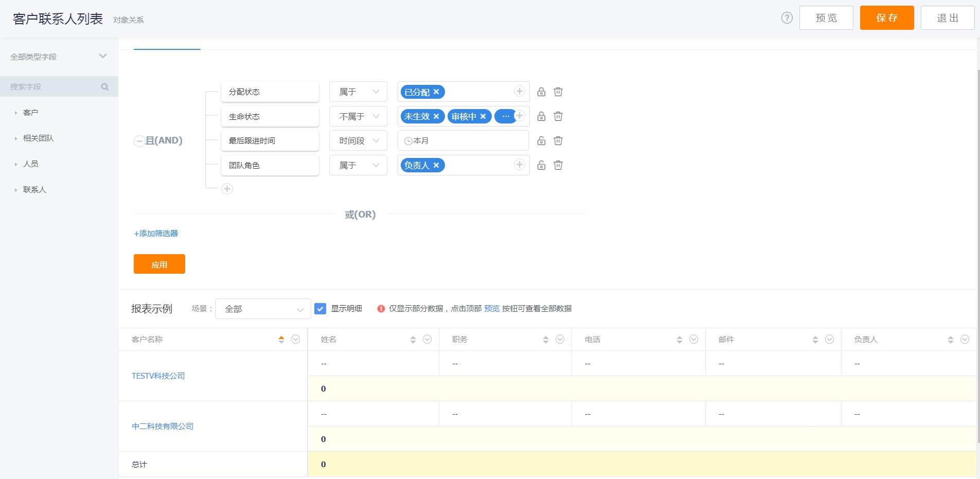Remove the 已分配 tag
This screenshot has height=479, width=980.
tap(436, 92)
